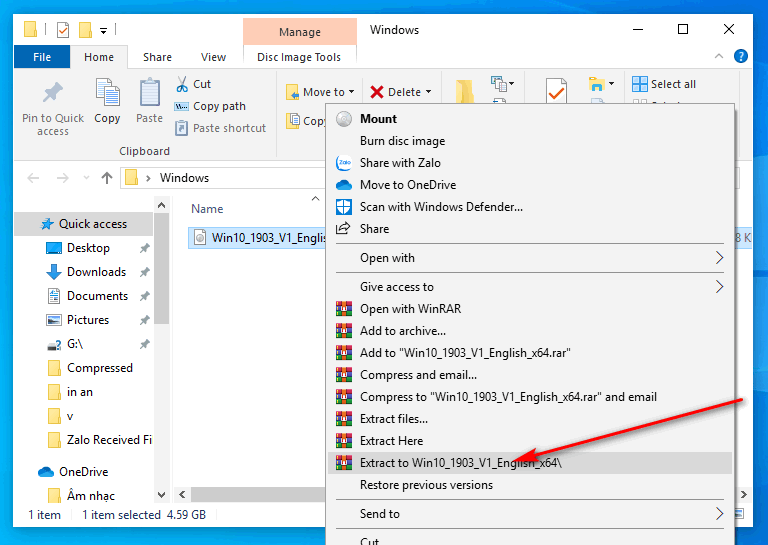Click the Paste shortcut icon
Viewport: 768px width, 545px height.
182,128
